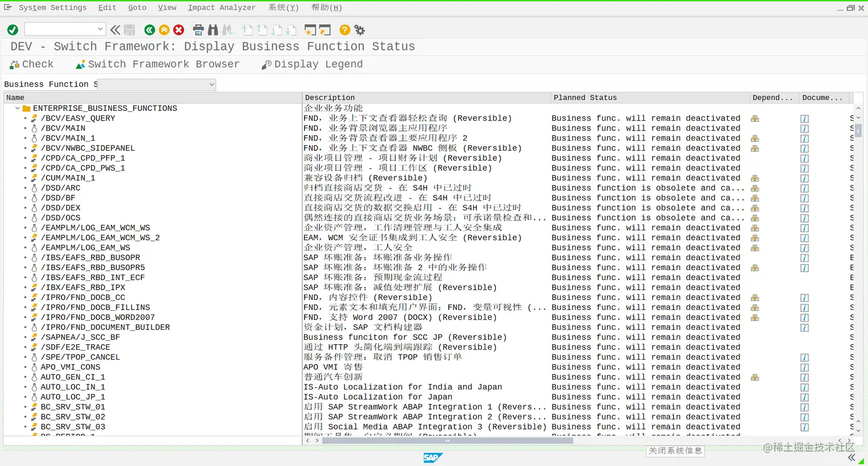Open the 系统(Y) menu
Viewport: 868px width, 466px height.
(x=284, y=7)
